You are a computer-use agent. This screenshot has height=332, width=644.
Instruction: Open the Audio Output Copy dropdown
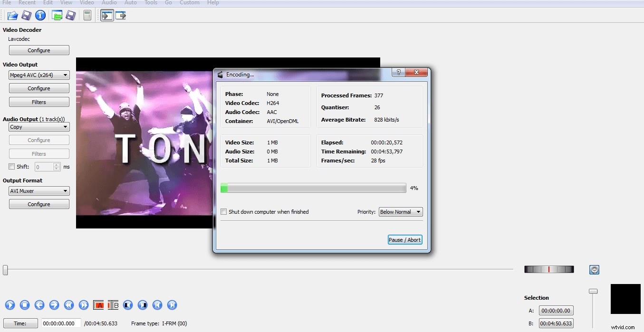point(39,127)
